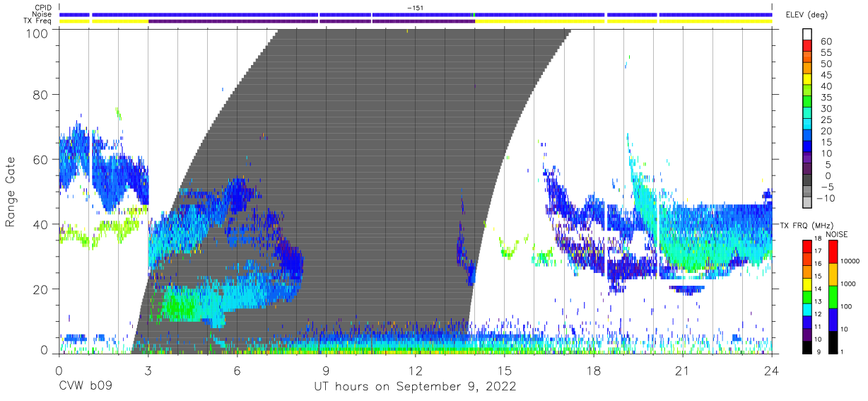Select the '6' tick label on the UT hours axis
The height and width of the screenshot is (401, 868).
237,371
